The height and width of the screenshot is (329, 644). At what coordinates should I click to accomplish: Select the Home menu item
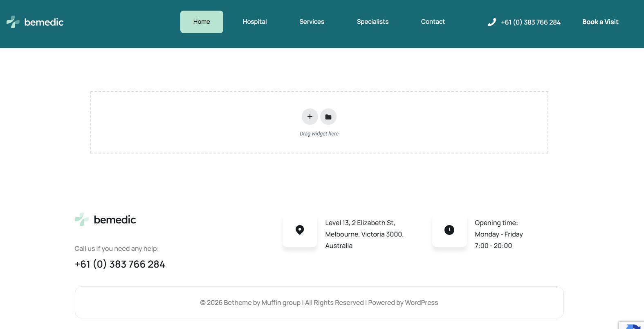202,22
